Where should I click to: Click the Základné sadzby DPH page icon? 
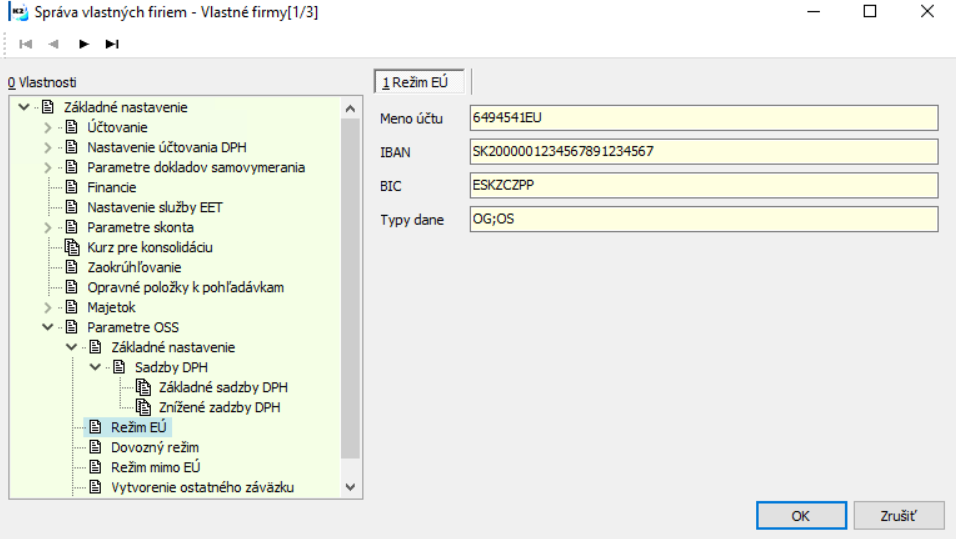(143, 387)
